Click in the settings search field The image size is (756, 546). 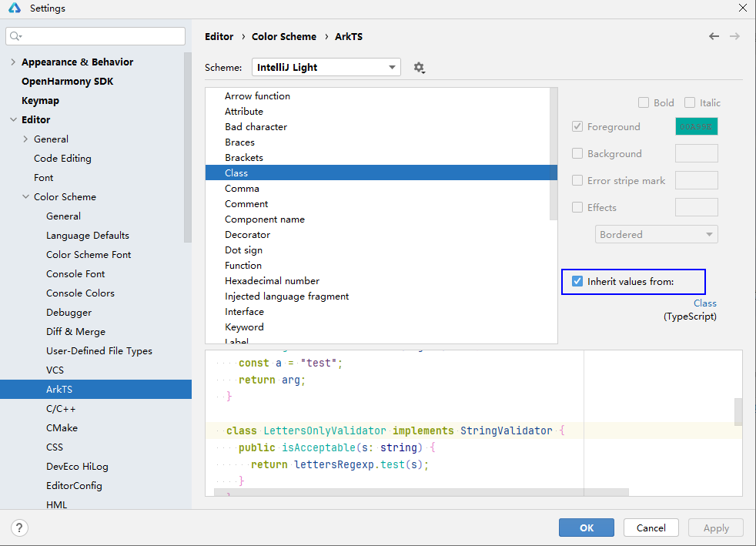click(x=104, y=36)
